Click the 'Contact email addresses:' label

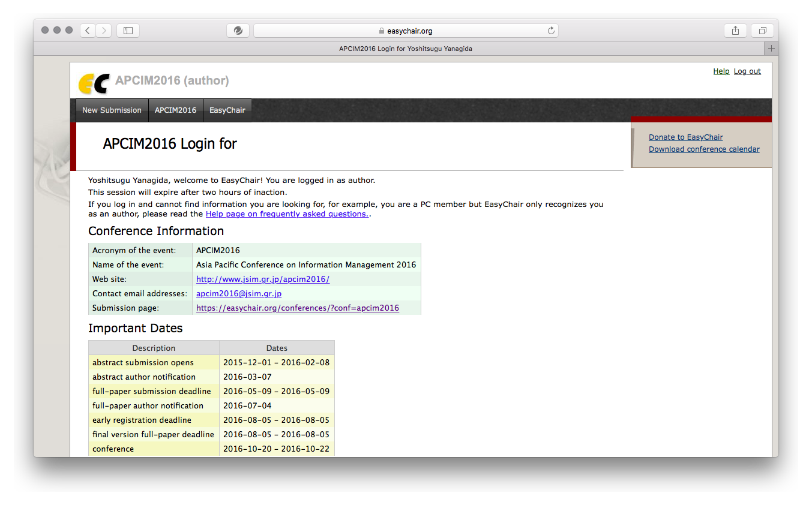coord(140,293)
